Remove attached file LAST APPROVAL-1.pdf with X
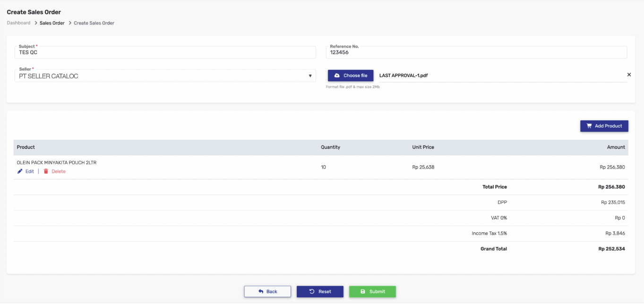This screenshot has height=304, width=644. (x=629, y=75)
